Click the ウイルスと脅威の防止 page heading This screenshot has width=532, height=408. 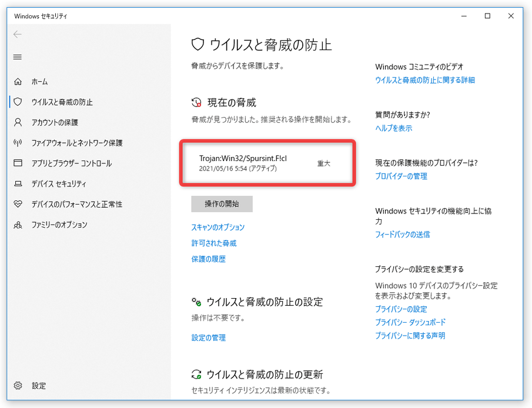point(270,45)
